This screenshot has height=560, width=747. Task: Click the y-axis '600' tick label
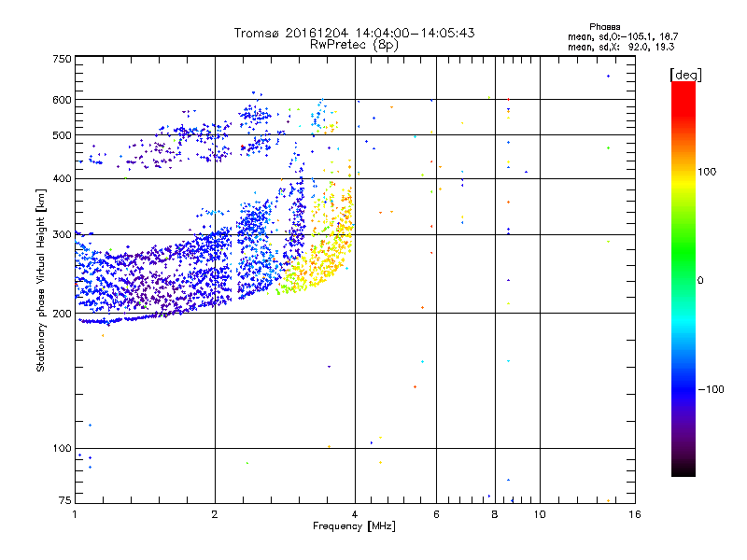click(62, 100)
